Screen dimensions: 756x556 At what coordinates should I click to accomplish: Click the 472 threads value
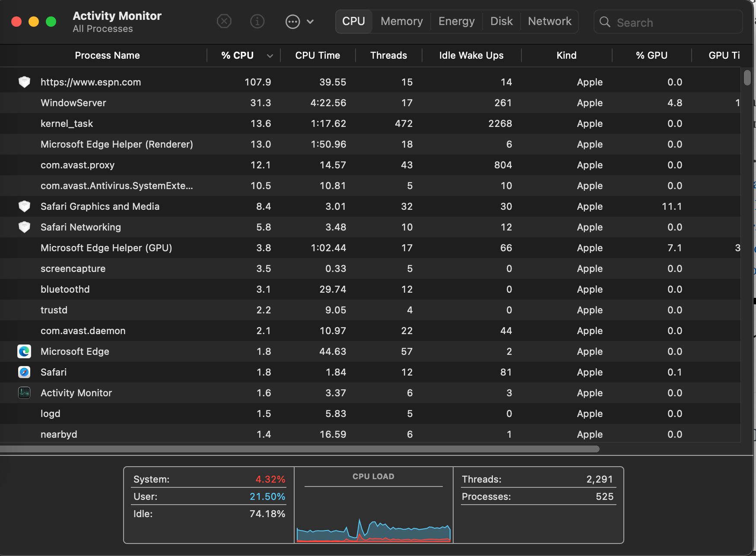click(403, 123)
